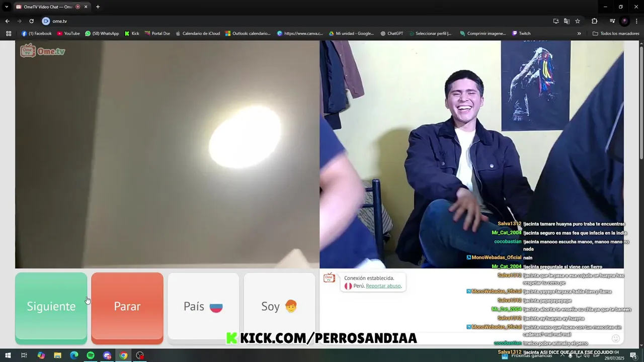The height and width of the screenshot is (362, 644).
Task: Click the Peru flag in connection message
Action: (x=348, y=286)
